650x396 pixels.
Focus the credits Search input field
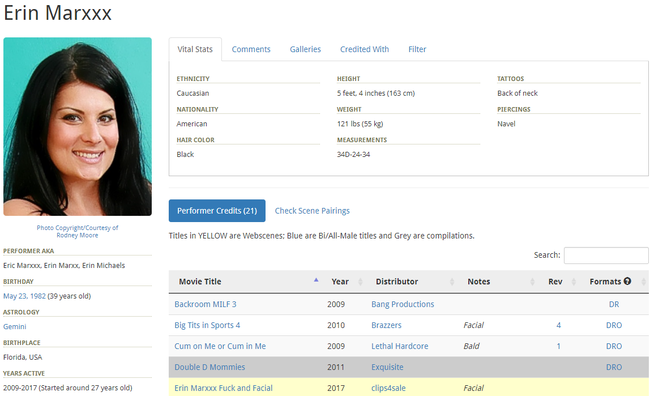(x=606, y=255)
